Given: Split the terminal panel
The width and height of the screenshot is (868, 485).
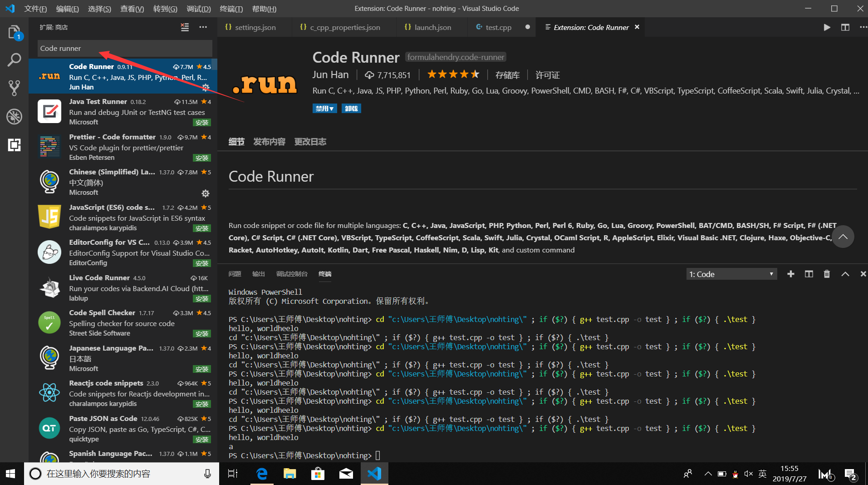Looking at the screenshot, I should coord(809,274).
